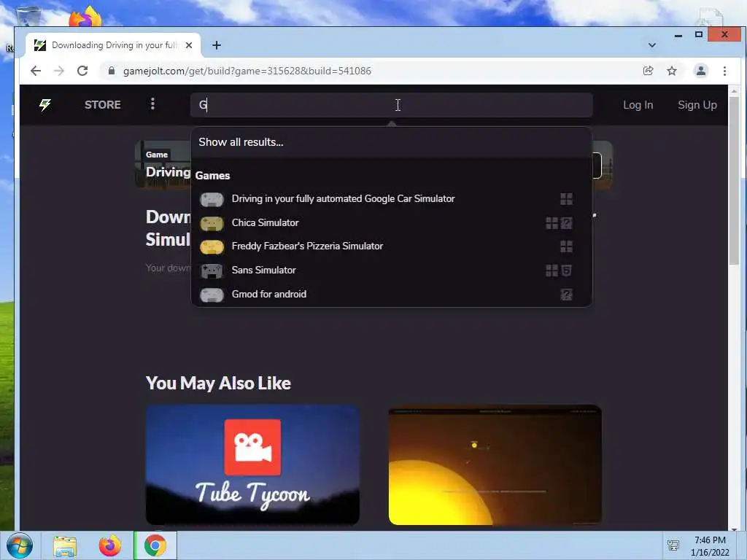The height and width of the screenshot is (560, 747).
Task: Open File Explorer from taskbar
Action: pyautogui.click(x=65, y=546)
